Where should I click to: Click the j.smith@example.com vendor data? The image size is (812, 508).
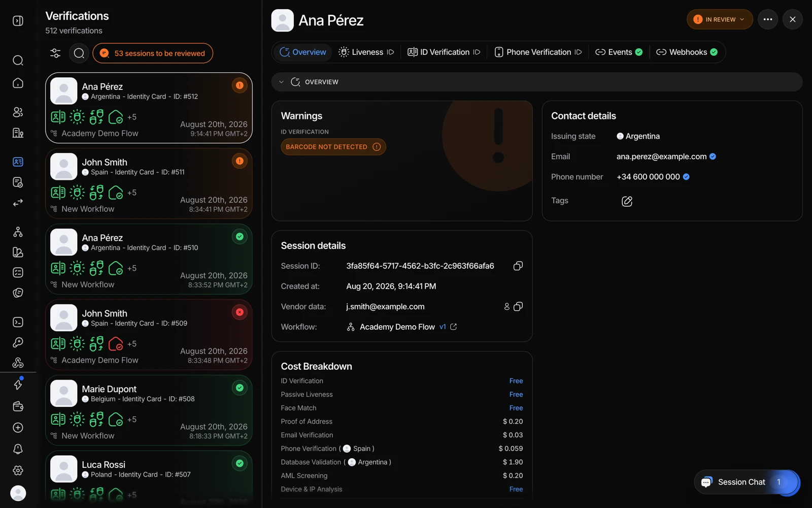click(385, 307)
